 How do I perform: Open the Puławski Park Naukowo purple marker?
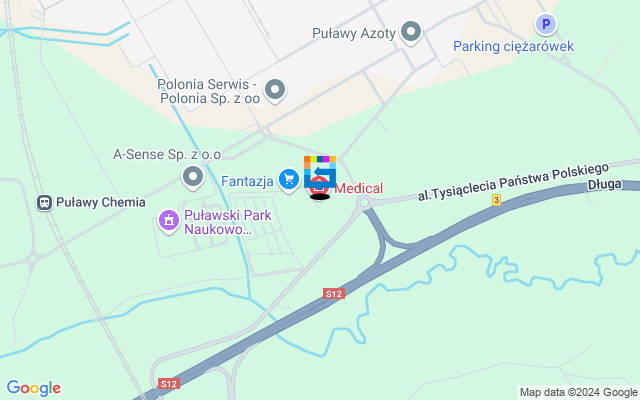coord(169,221)
